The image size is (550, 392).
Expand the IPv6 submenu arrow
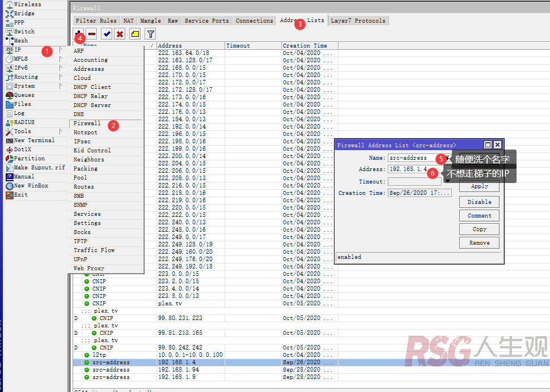click(61, 68)
